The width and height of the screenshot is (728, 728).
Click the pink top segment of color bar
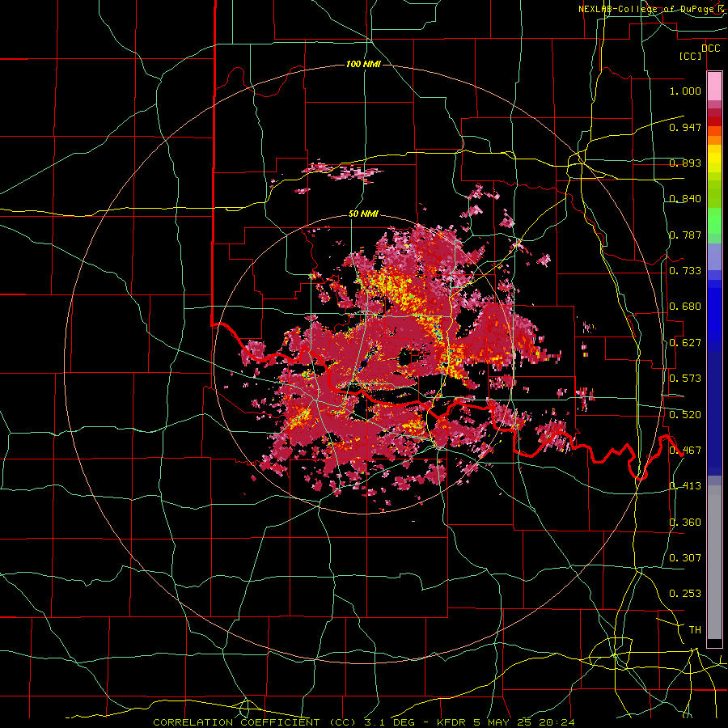point(714,86)
